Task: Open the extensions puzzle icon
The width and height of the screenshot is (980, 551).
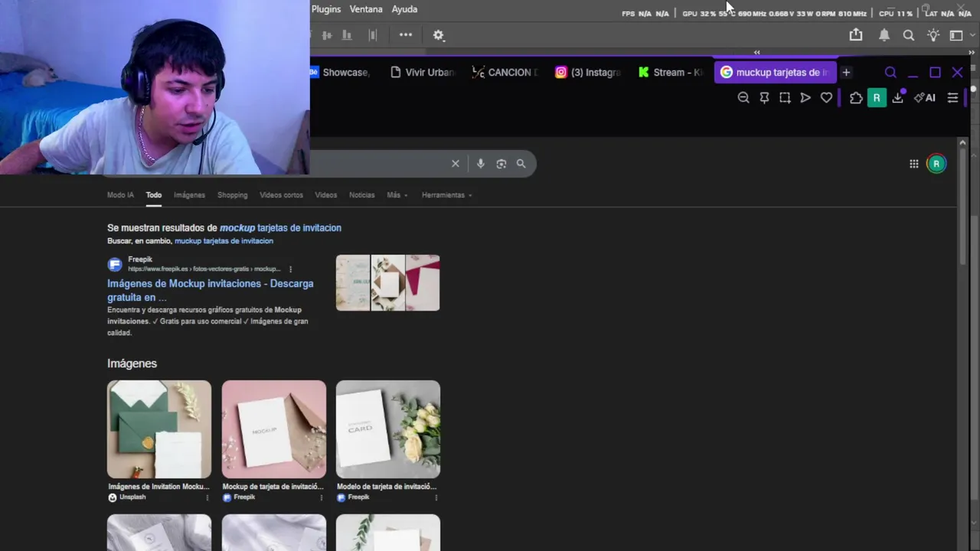Action: click(x=856, y=98)
